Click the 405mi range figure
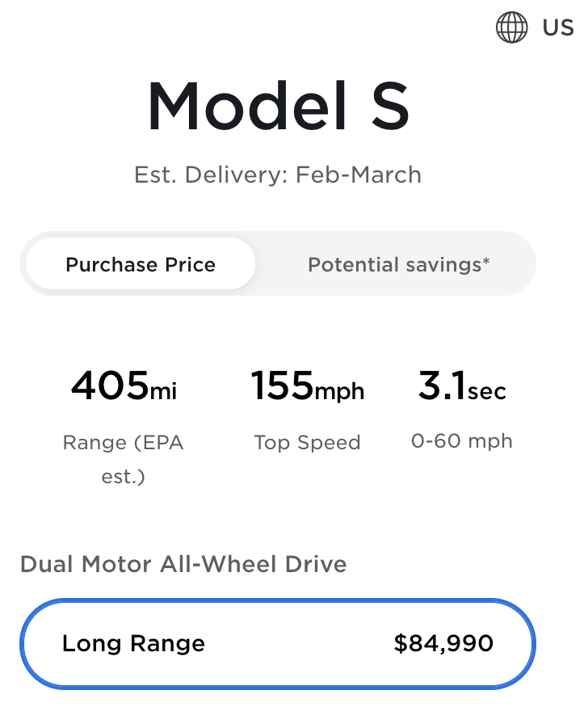The height and width of the screenshot is (724, 588). pyautogui.click(x=124, y=386)
